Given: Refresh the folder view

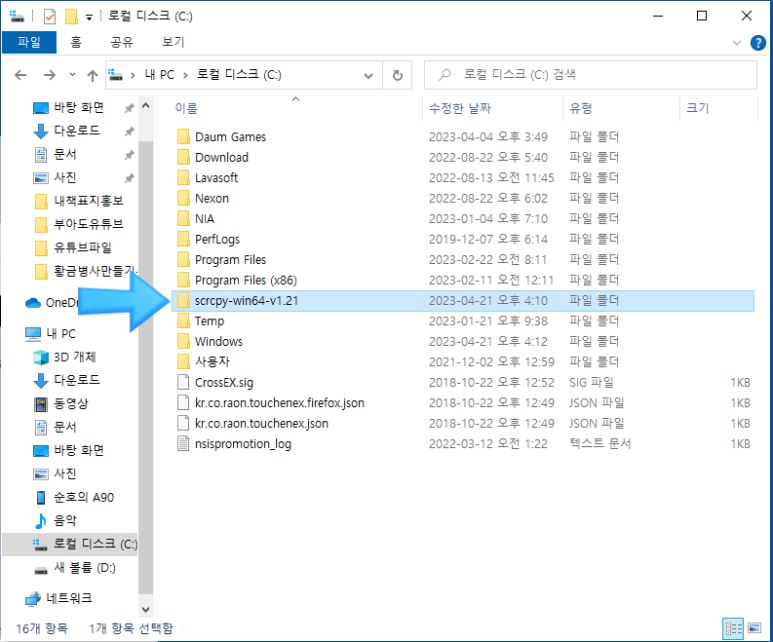Looking at the screenshot, I should click(x=397, y=75).
